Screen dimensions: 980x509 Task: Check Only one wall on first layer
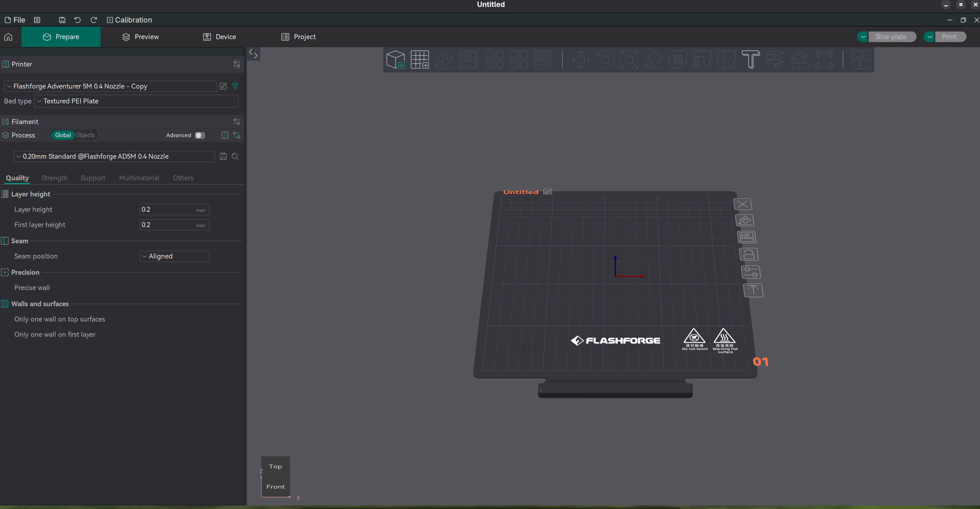click(142, 334)
